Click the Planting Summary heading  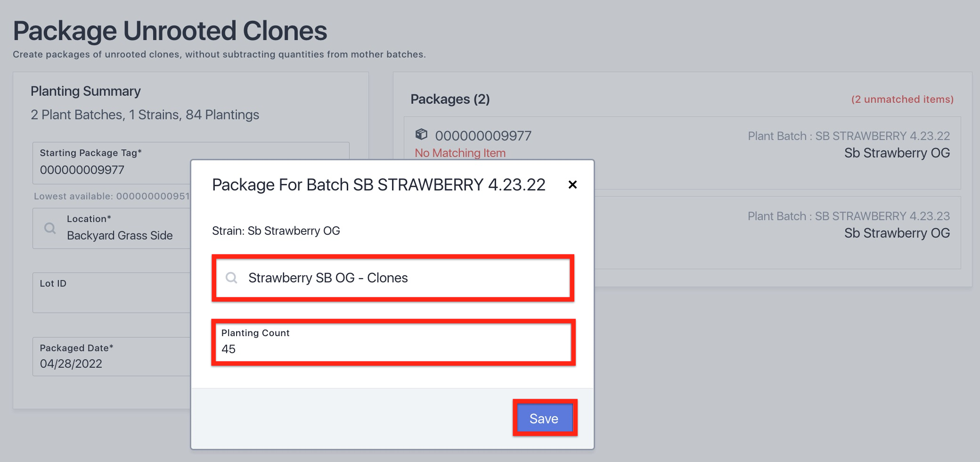click(x=86, y=91)
